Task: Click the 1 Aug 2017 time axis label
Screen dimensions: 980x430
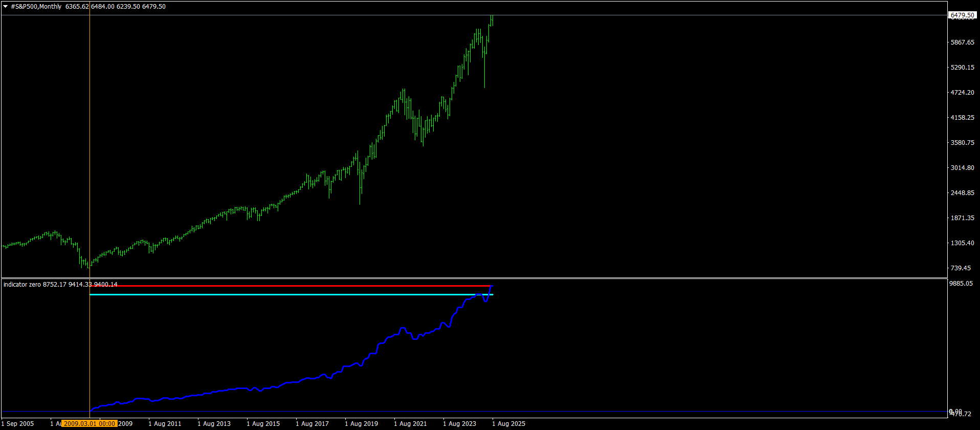Action: [312, 424]
